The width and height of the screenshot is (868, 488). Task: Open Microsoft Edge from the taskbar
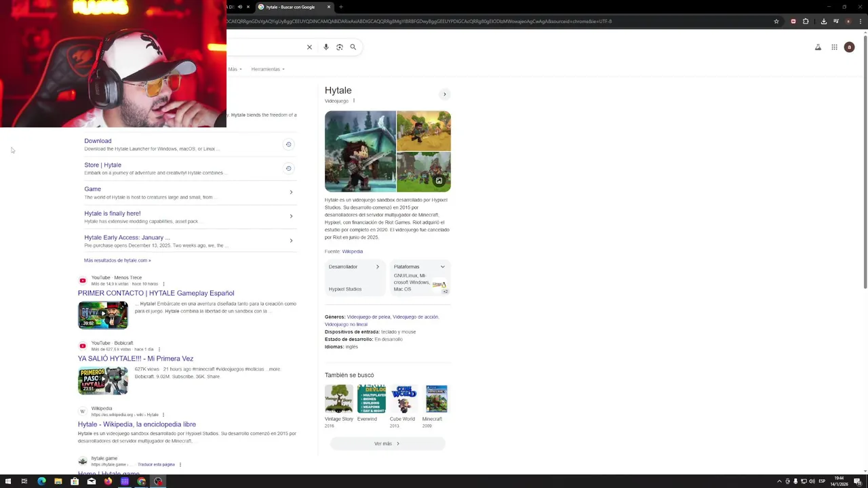coord(41,481)
